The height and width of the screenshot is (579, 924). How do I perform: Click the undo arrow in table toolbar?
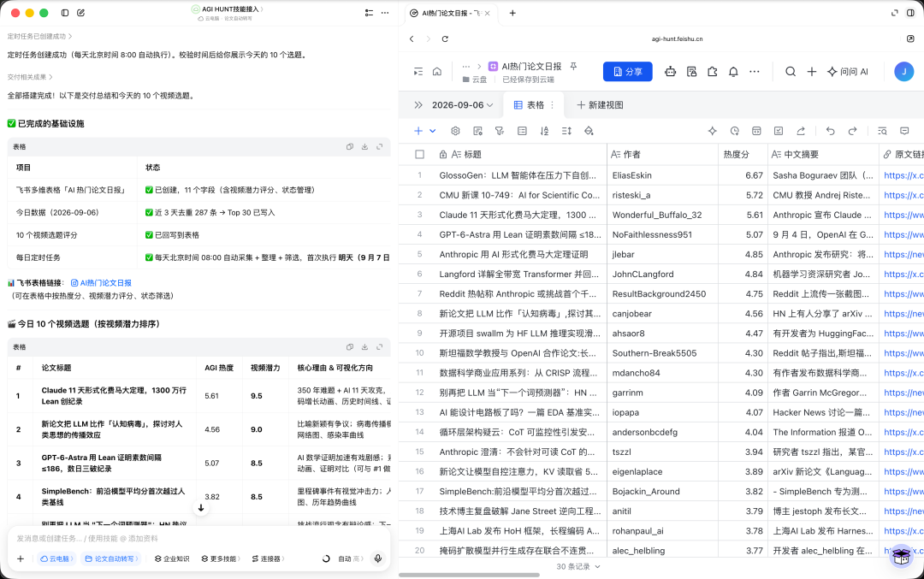pyautogui.click(x=830, y=131)
